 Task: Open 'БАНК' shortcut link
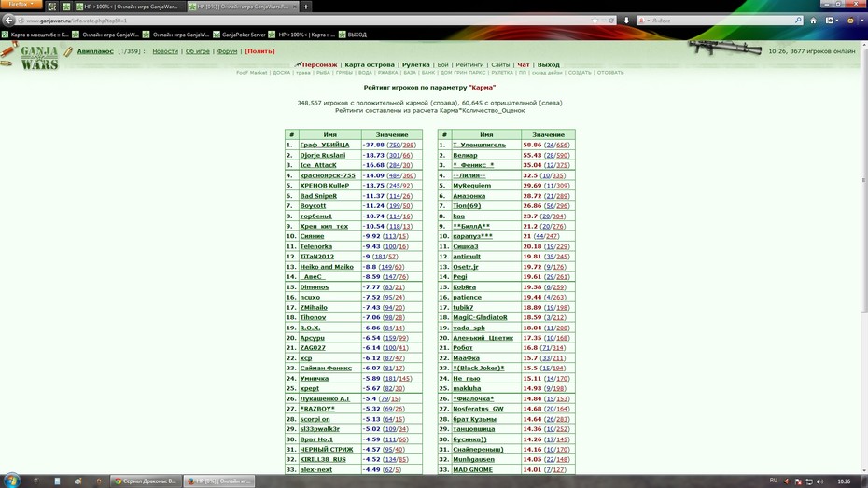(428, 73)
